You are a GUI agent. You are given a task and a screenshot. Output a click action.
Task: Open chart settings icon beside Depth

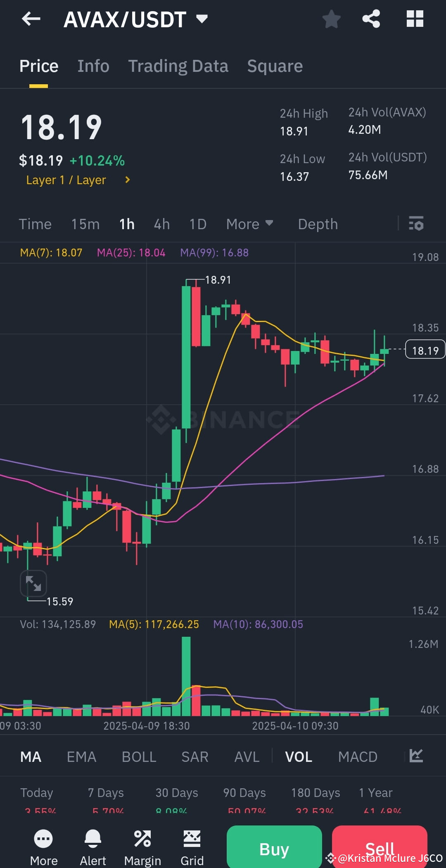[416, 224]
